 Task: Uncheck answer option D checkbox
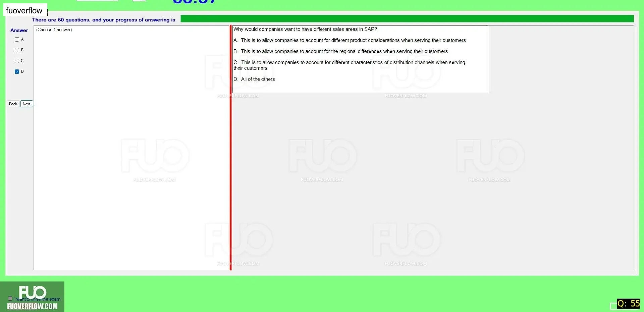point(17,72)
